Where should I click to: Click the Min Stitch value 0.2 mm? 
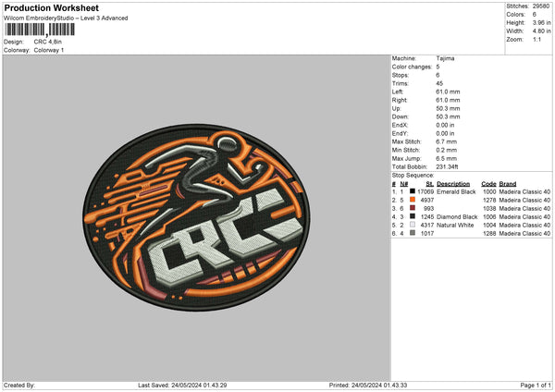[x=447, y=151]
